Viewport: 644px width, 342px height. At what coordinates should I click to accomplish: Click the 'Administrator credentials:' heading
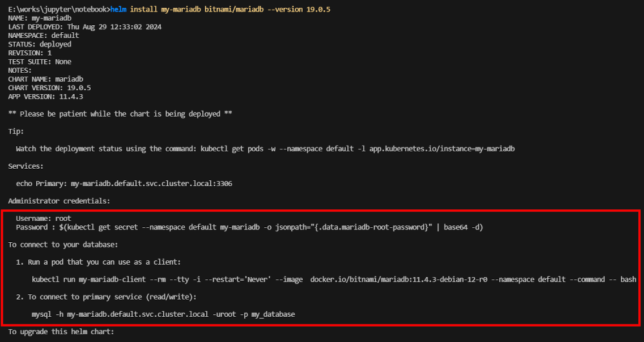click(x=59, y=201)
